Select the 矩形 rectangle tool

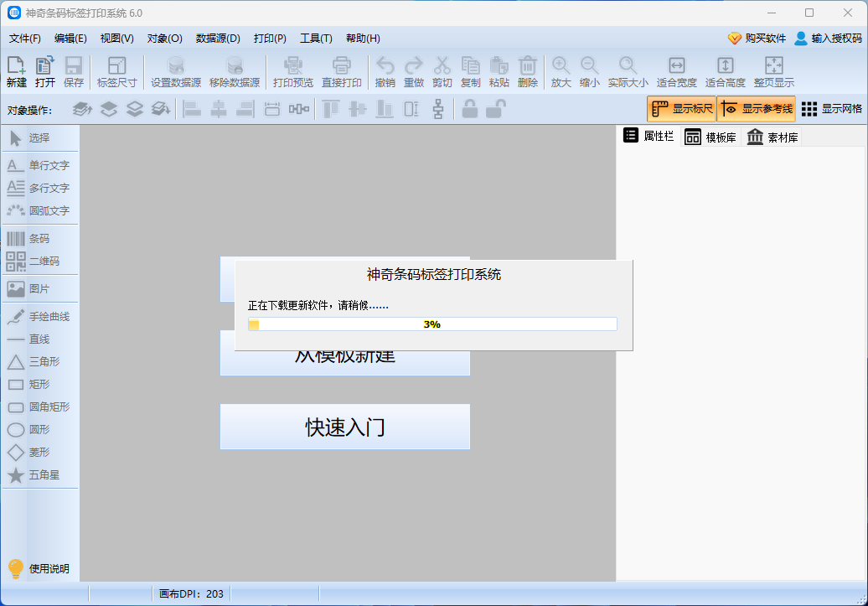coord(40,385)
